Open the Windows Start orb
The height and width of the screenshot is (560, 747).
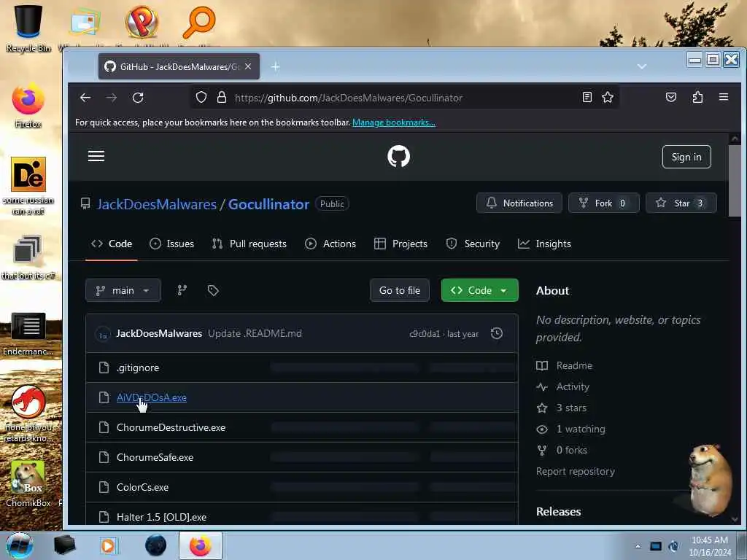[20, 545]
